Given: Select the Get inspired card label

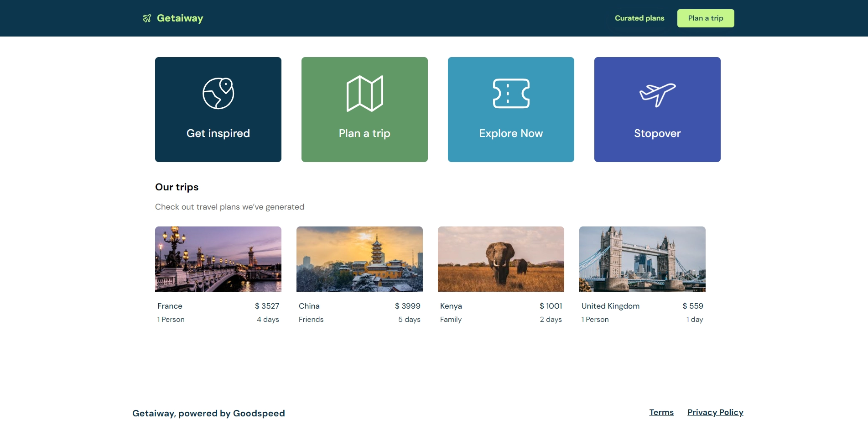Looking at the screenshot, I should [x=218, y=133].
